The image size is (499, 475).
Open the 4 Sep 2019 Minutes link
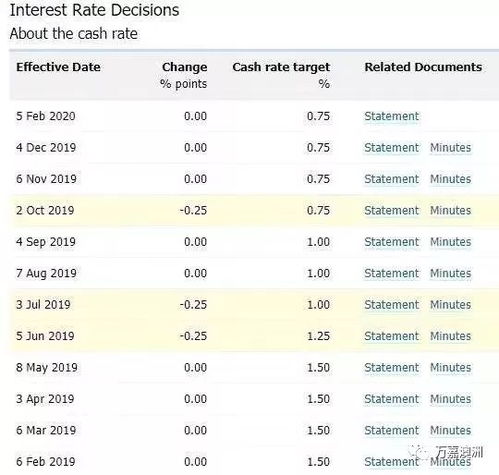pyautogui.click(x=450, y=242)
